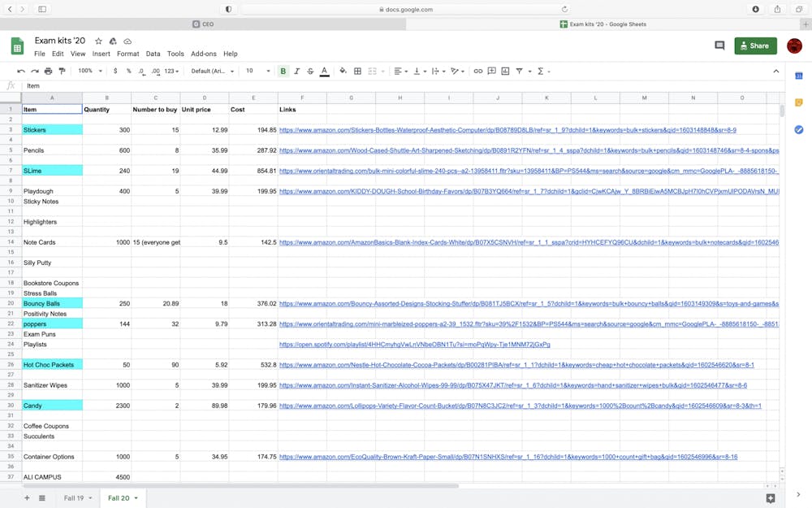Viewport: 812px width, 508px height.
Task: Star the Exam kits '20 document
Action: pos(98,41)
